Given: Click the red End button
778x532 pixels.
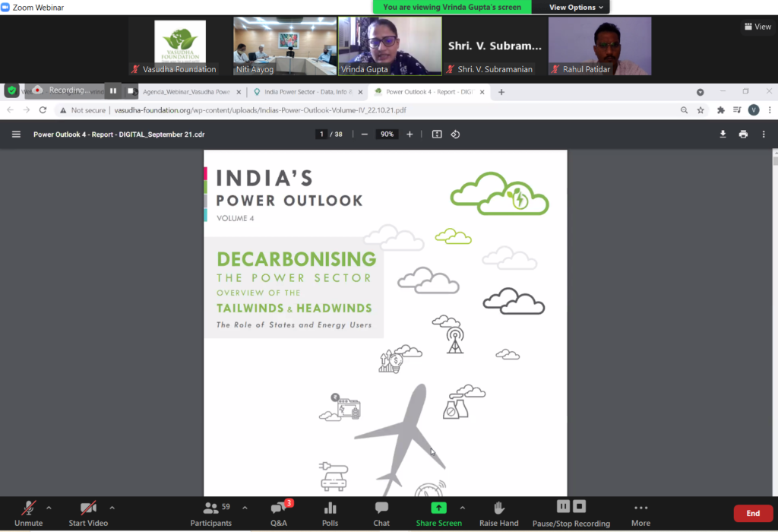Looking at the screenshot, I should coord(753,513).
